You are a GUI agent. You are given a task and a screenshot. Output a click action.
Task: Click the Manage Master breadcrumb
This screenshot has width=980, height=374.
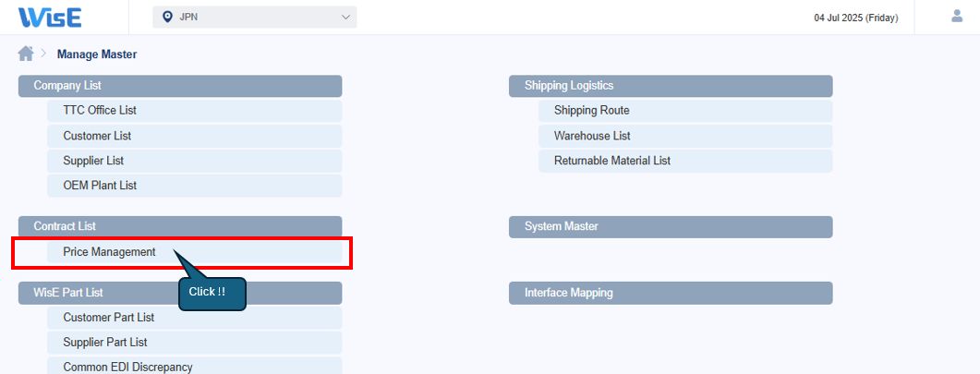coord(97,54)
